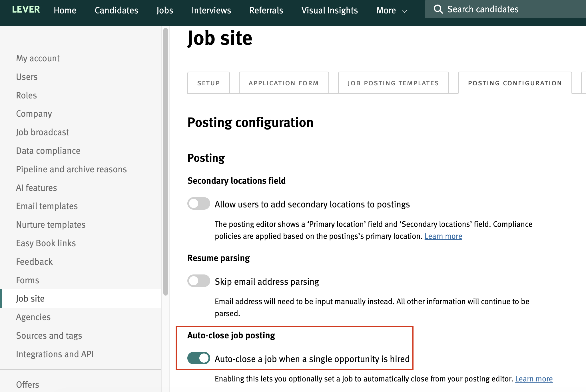Click the sidebar vertical scrollbar
586x392 pixels.
pos(166,161)
